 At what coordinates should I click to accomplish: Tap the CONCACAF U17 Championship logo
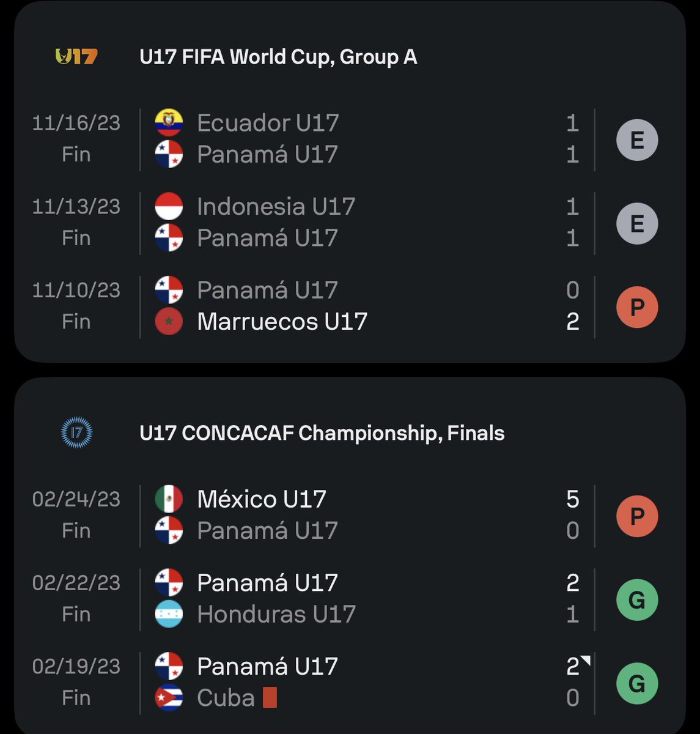pos(76,433)
